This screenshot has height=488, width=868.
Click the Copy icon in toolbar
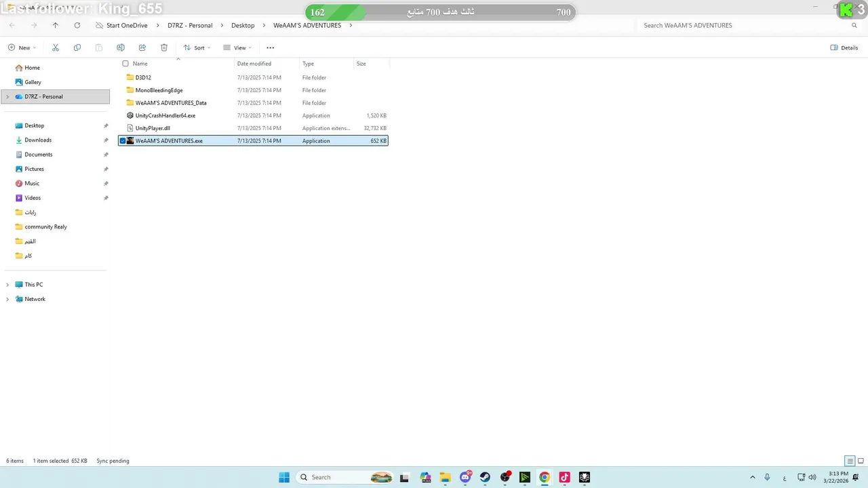coord(77,47)
